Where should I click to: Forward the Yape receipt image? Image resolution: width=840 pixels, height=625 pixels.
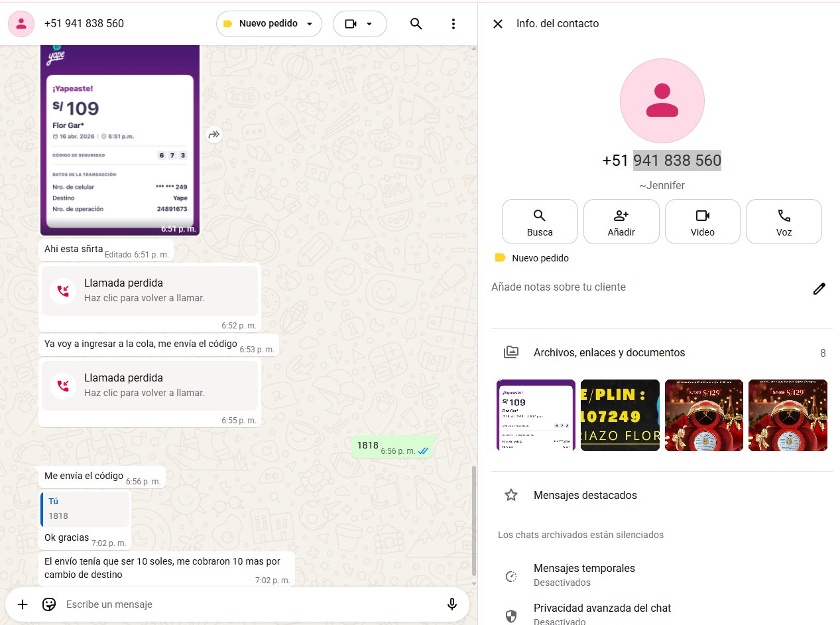213,135
